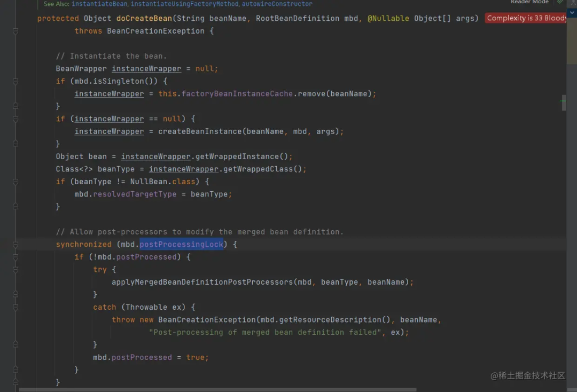Click the synchronized keyword
577x392 pixels.
pyautogui.click(x=83, y=245)
